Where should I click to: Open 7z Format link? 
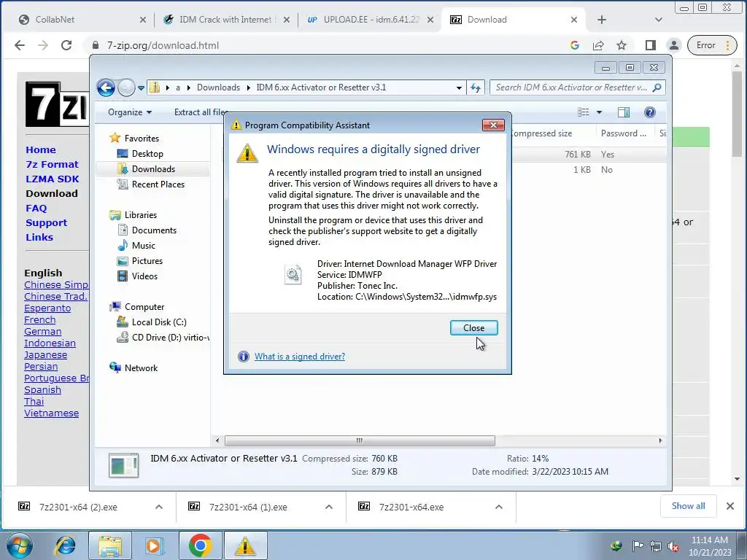tap(52, 164)
